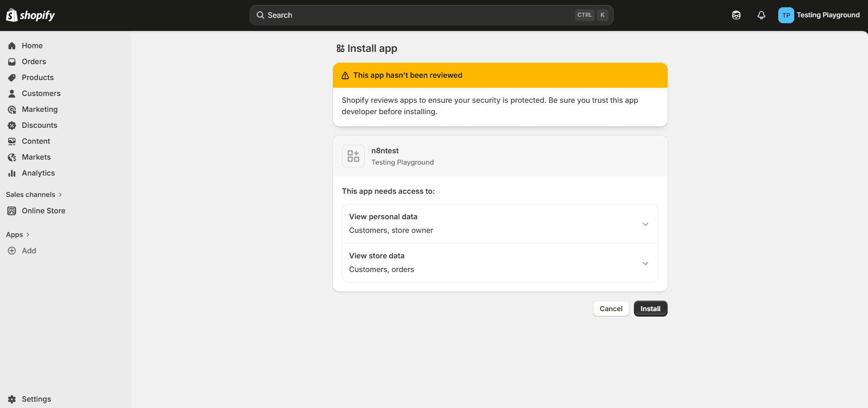Viewport: 868px width, 408px height.
Task: Click the Discounts badge icon
Action: tap(12, 126)
